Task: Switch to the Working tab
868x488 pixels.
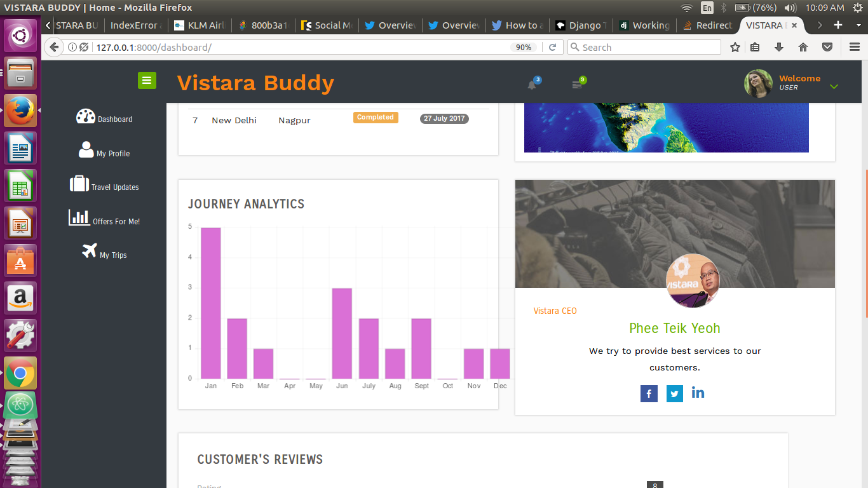Action: pyautogui.click(x=644, y=25)
